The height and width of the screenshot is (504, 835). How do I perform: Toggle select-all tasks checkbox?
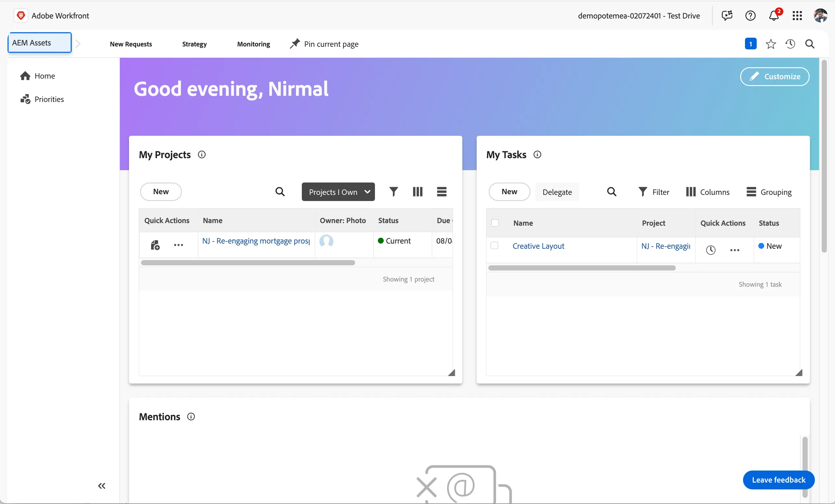coord(495,223)
